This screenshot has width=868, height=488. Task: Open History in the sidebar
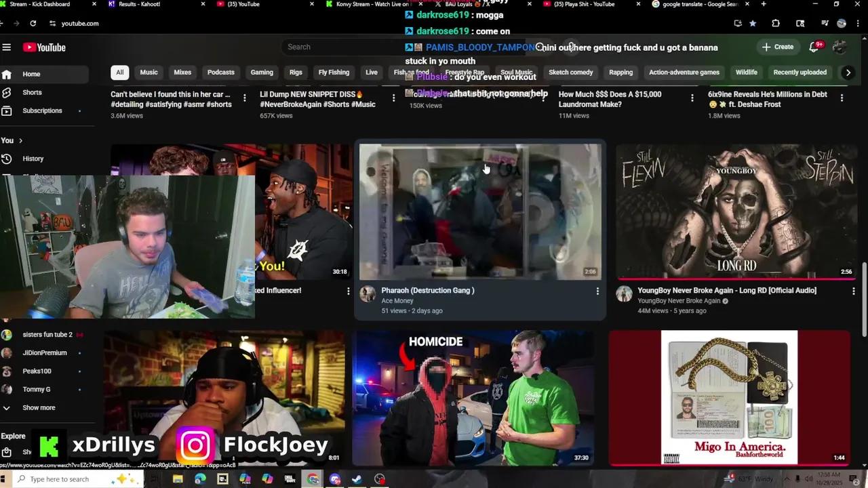click(45, 159)
